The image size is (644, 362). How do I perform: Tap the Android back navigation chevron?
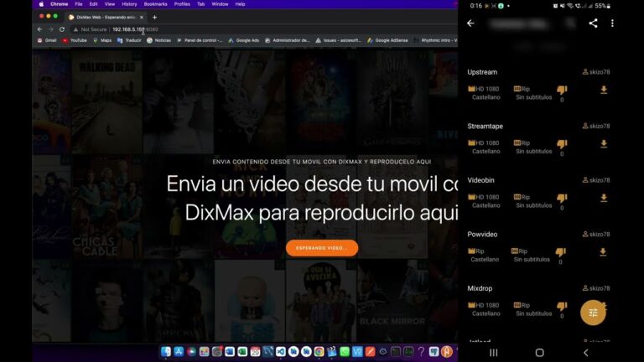point(585,353)
